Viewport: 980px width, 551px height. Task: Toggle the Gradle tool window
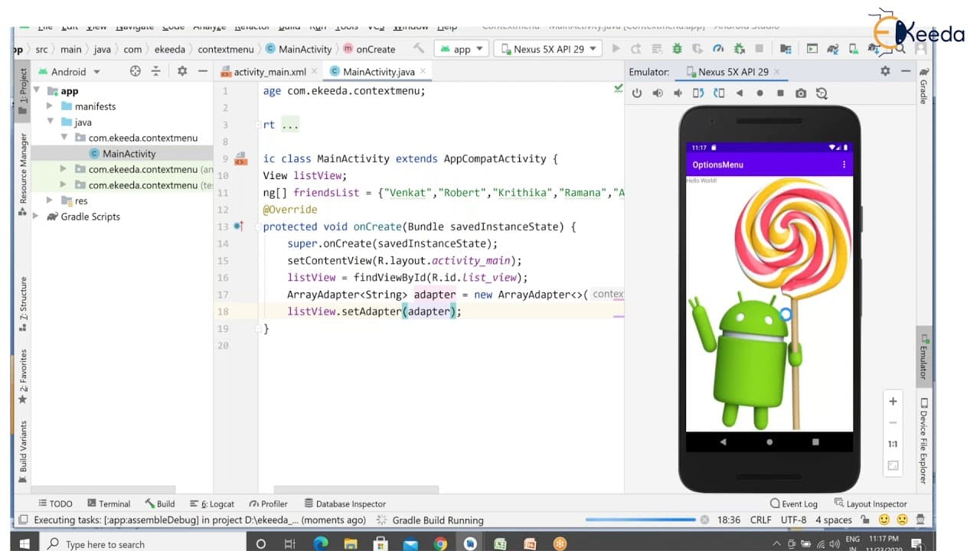[924, 86]
